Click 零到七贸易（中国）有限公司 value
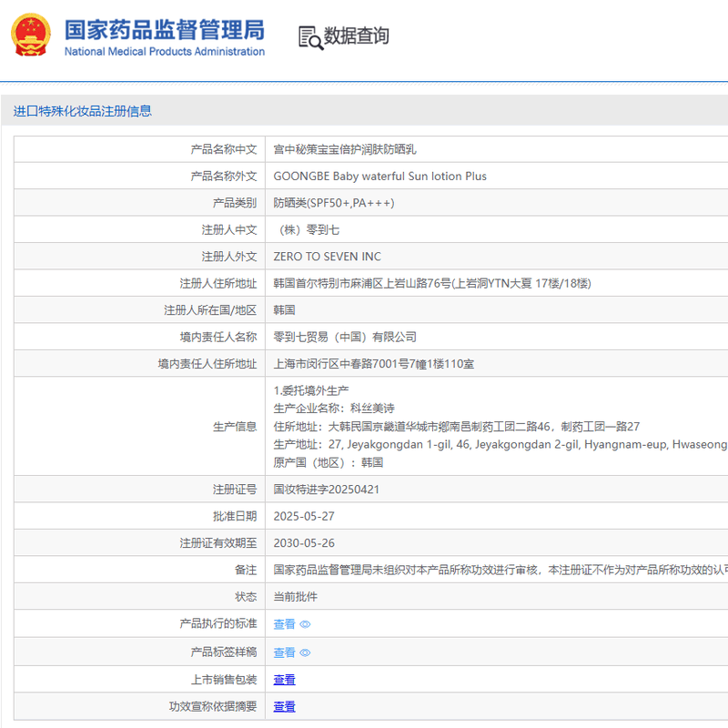 pyautogui.click(x=345, y=337)
